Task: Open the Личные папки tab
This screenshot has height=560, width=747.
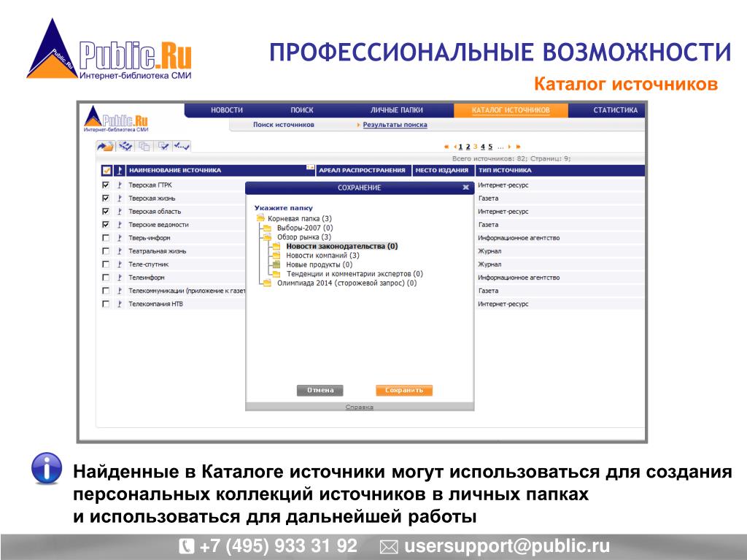Action: tap(397, 110)
